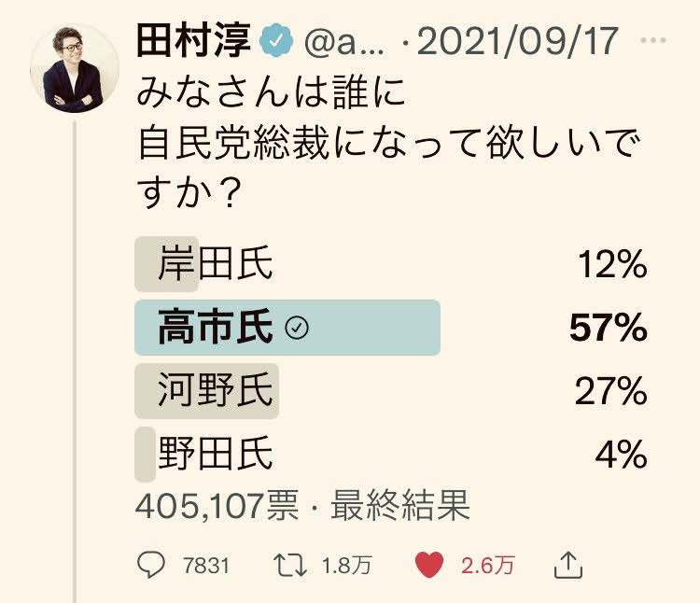Screen dimensions: 700x603
Task: Click the 405,107票 vote count text
Action: 217,505
